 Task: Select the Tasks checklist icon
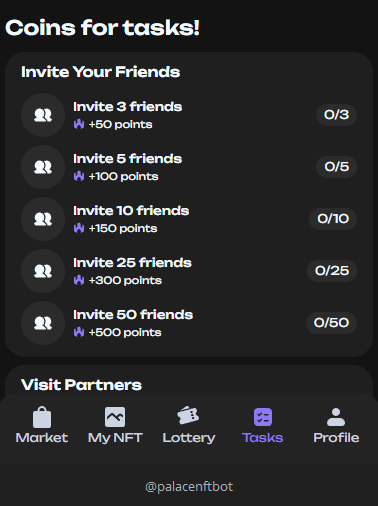263,417
